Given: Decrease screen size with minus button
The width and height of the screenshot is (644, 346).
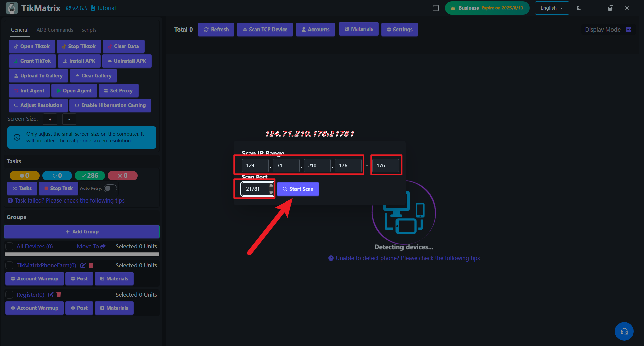Looking at the screenshot, I should (69, 119).
